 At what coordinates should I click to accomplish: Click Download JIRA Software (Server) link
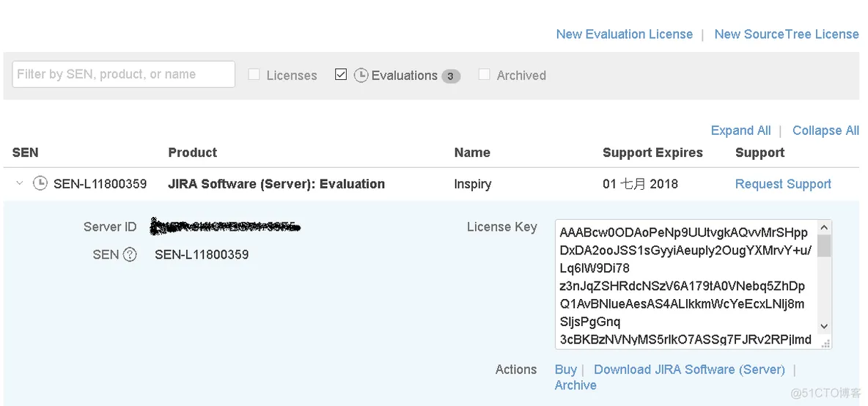[x=689, y=369]
